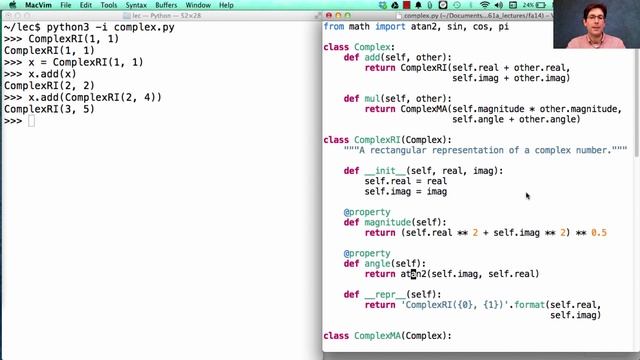Viewport: 640px width, 360px height.
Task: Click the 'self.imag = imag' line
Action: [406, 191]
